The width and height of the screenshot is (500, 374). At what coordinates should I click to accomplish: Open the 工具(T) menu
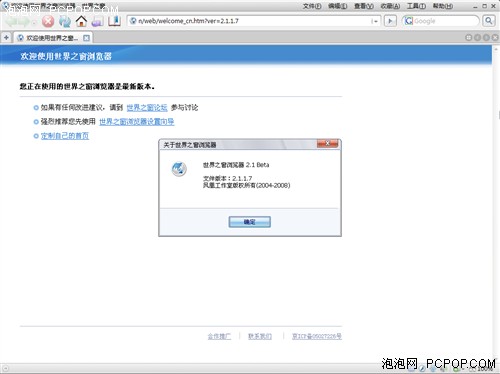[x=416, y=6]
